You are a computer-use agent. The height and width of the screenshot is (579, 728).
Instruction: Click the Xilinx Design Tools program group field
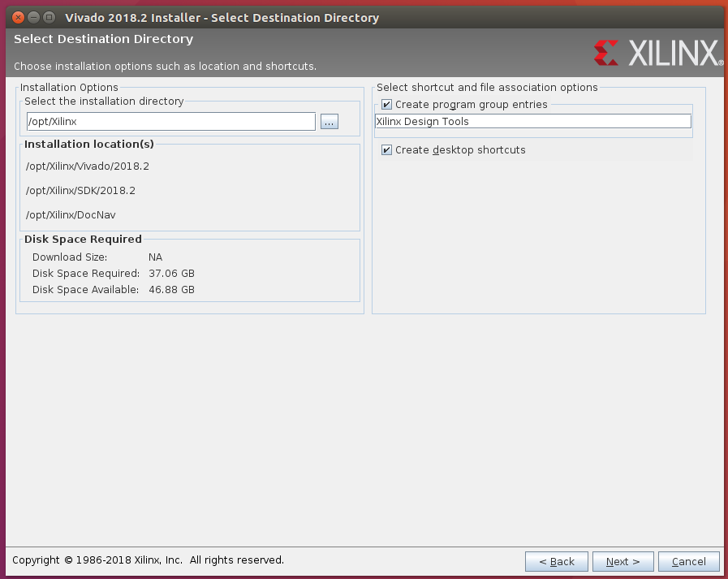533,122
